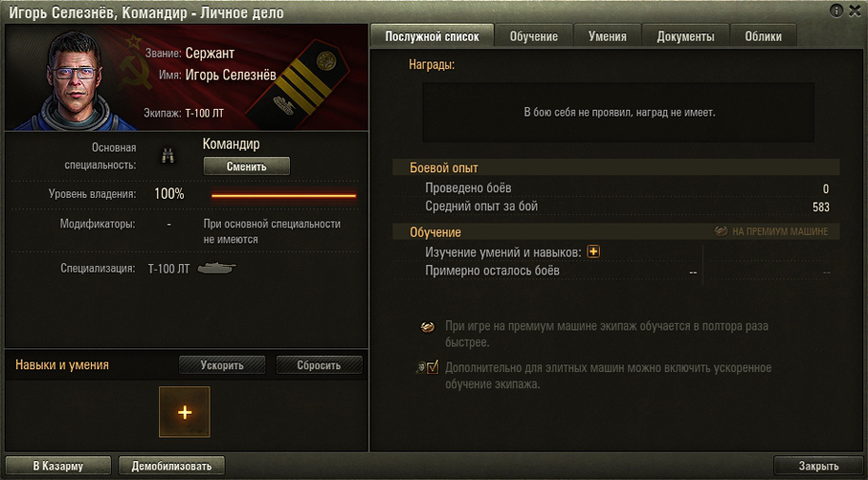
Task: Open the Обучение tab
Action: coord(533,37)
